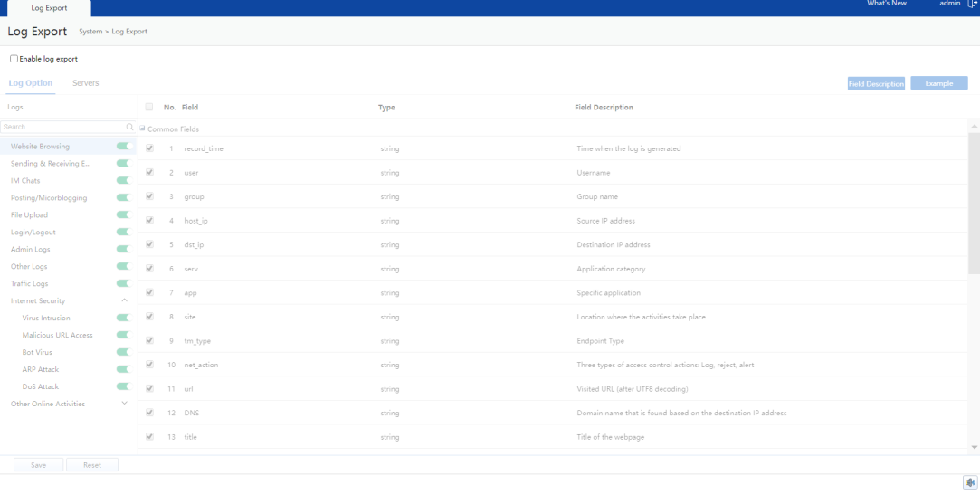The width and height of the screenshot is (980, 495).
Task: Check the Enable log export checkbox
Action: (x=14, y=59)
